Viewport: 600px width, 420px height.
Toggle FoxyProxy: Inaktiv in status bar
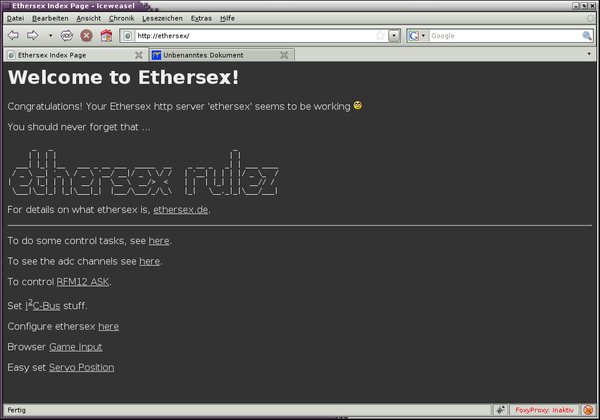tap(544, 410)
